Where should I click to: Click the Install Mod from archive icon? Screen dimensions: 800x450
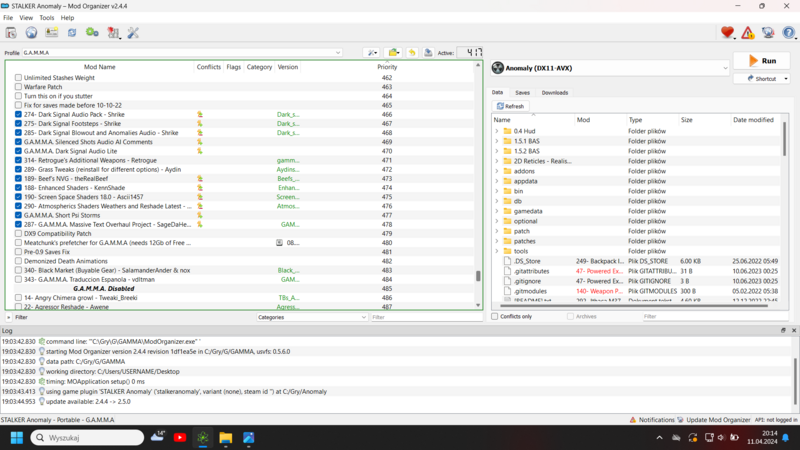pyautogui.click(x=11, y=33)
